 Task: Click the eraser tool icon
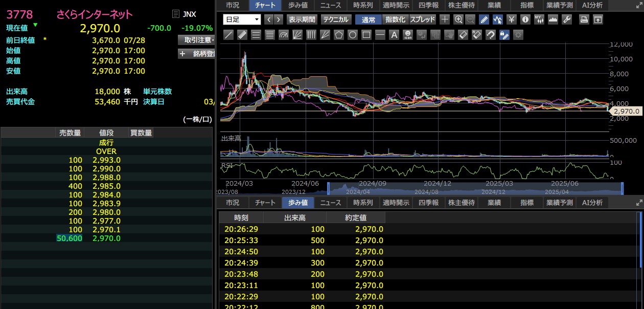[463, 35]
